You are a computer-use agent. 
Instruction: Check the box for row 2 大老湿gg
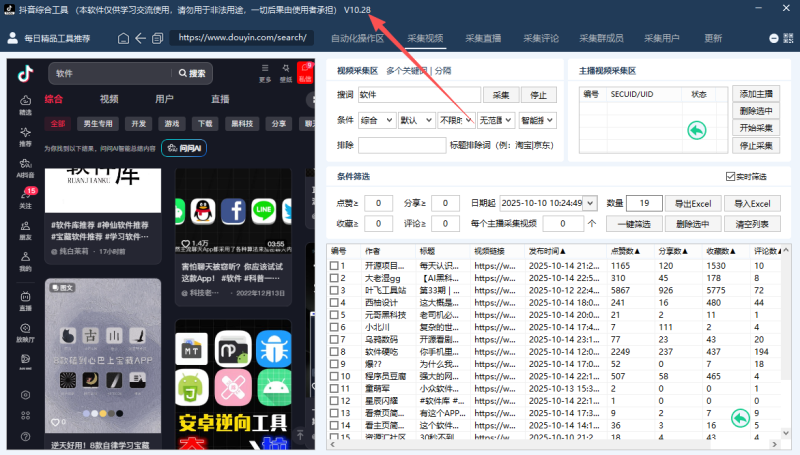(x=334, y=278)
